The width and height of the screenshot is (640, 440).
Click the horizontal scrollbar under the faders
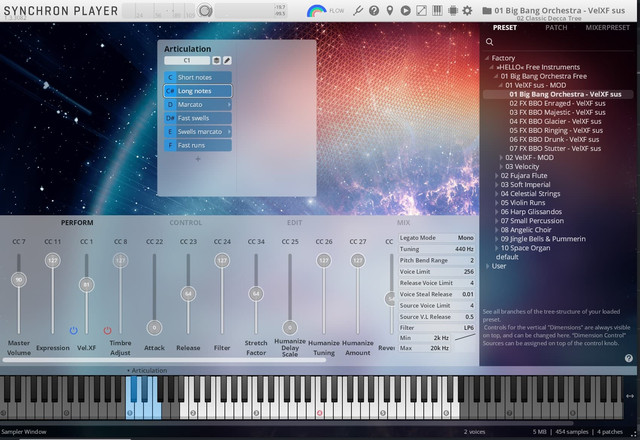pos(164,360)
